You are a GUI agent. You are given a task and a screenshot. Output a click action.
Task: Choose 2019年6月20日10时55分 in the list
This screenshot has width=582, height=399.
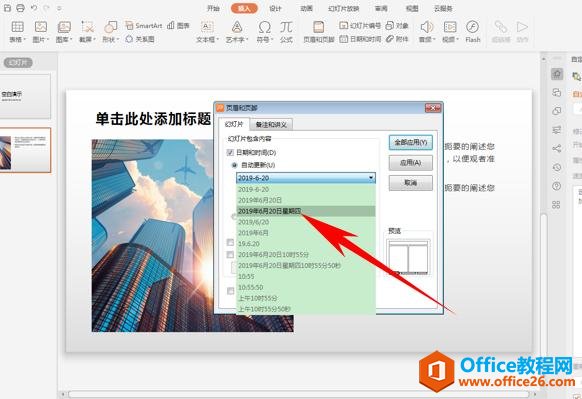click(x=306, y=255)
